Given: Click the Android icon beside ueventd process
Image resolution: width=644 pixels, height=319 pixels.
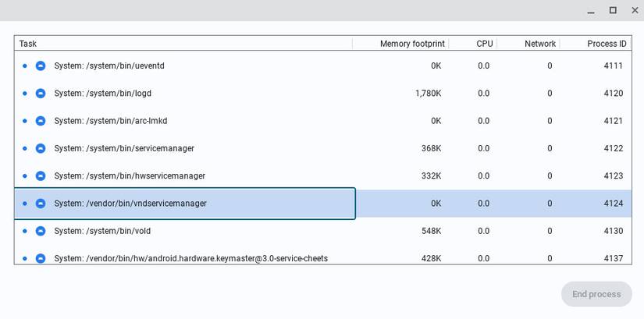Looking at the screenshot, I should point(41,66).
